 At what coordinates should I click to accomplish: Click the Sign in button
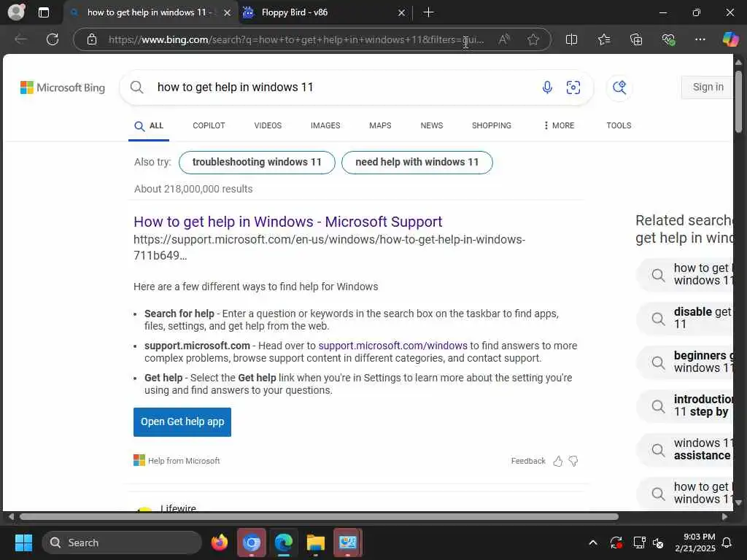point(707,87)
